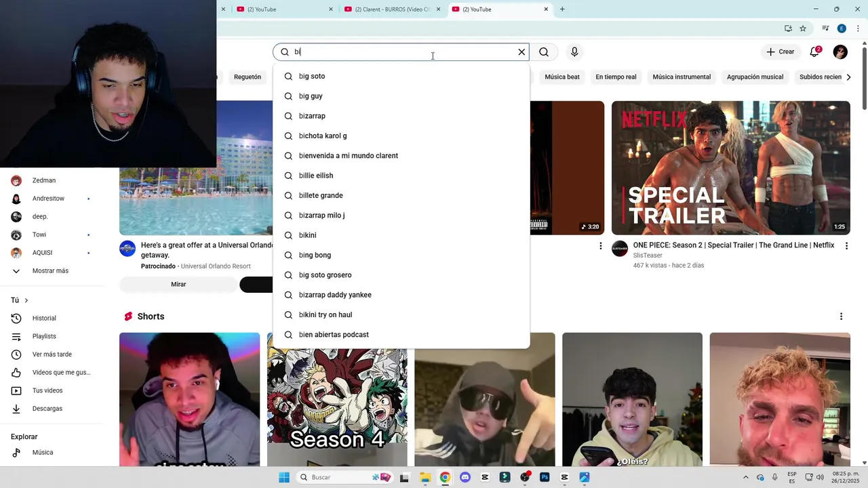Open options for ONE PIECE trailer video

(x=846, y=246)
